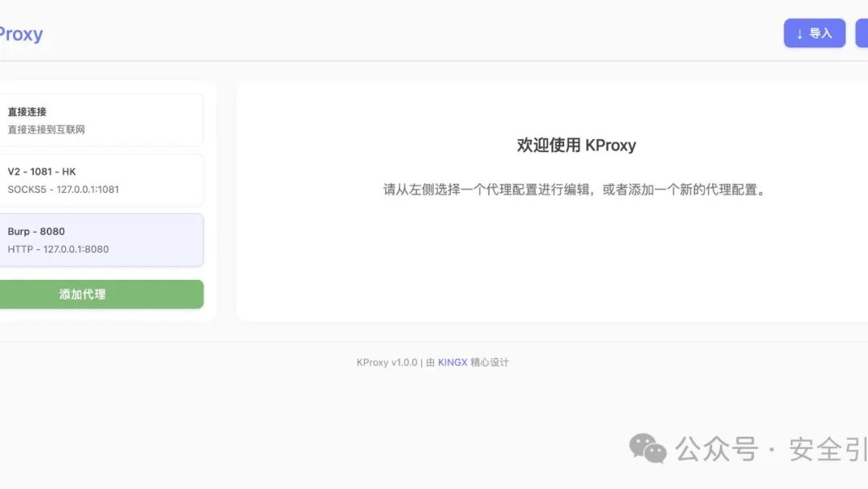Click the KProxy logo title

point(21,34)
